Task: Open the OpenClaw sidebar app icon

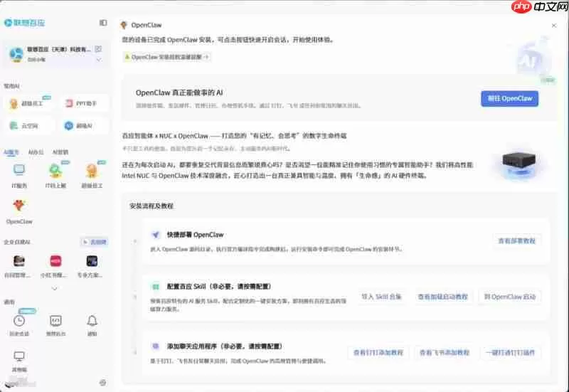Action: coord(19,206)
